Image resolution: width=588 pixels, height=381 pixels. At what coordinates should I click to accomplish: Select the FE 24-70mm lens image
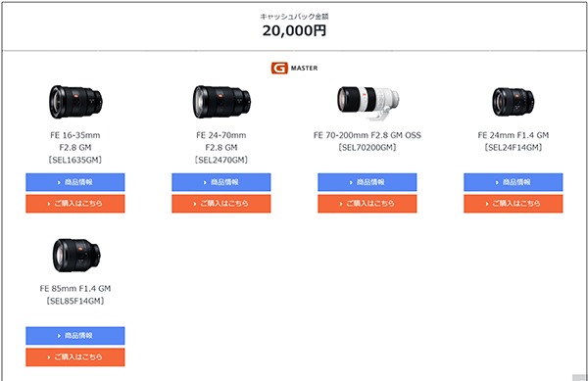[221, 102]
